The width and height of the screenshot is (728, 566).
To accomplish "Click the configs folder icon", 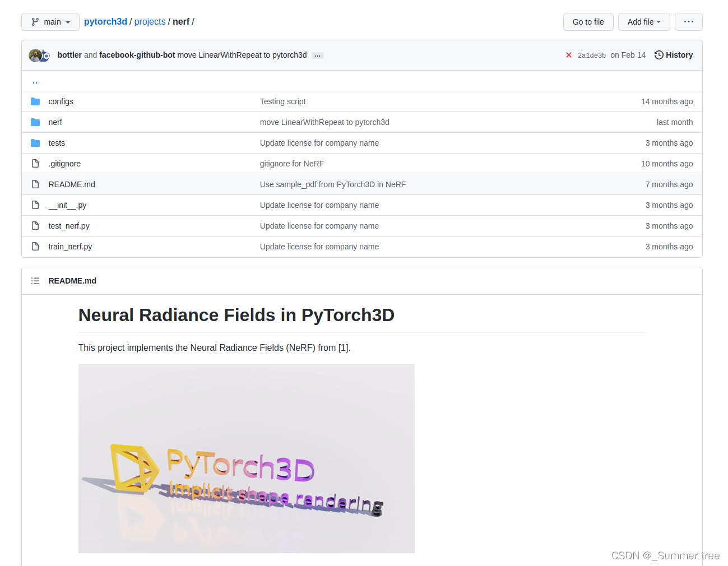I will pos(35,101).
